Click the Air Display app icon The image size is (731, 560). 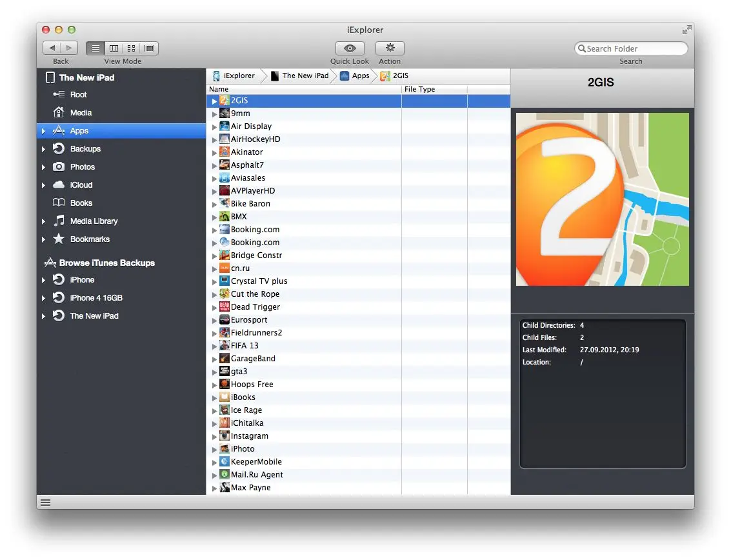click(225, 126)
